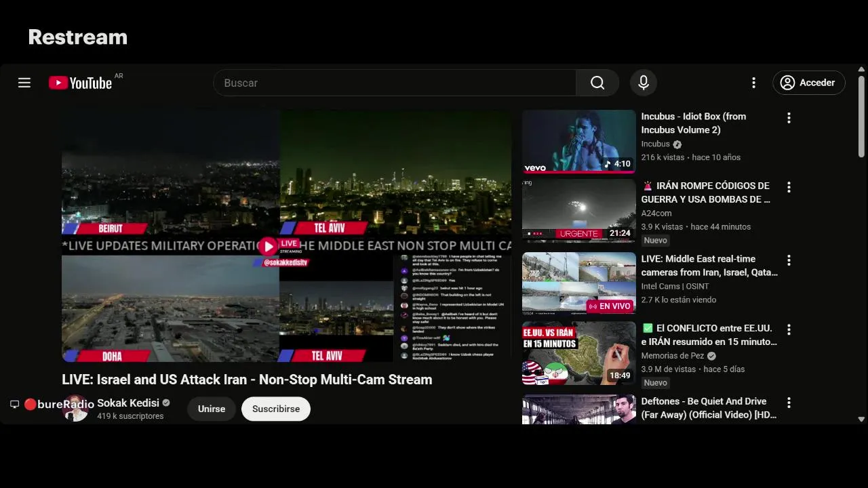Click the page scrollbar thumb

(862, 116)
